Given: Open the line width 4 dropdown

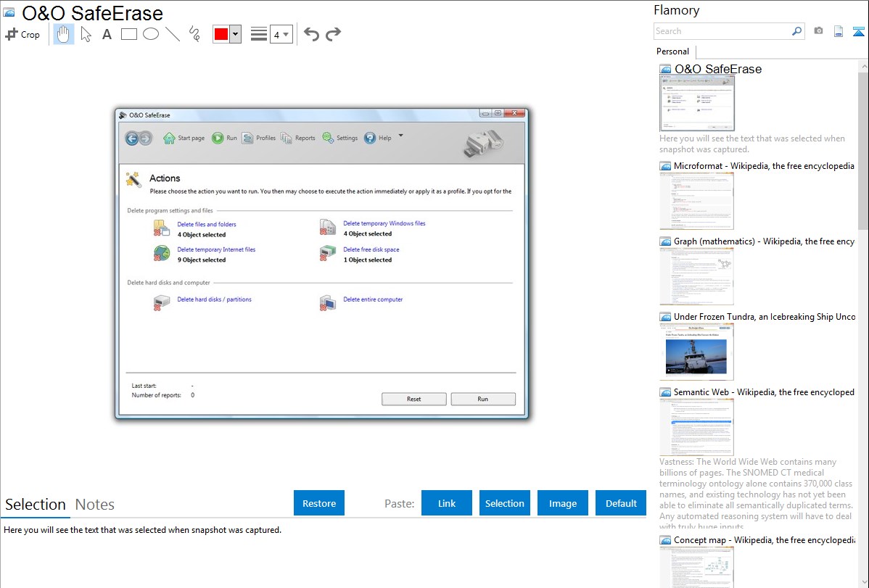Looking at the screenshot, I should coord(281,34).
